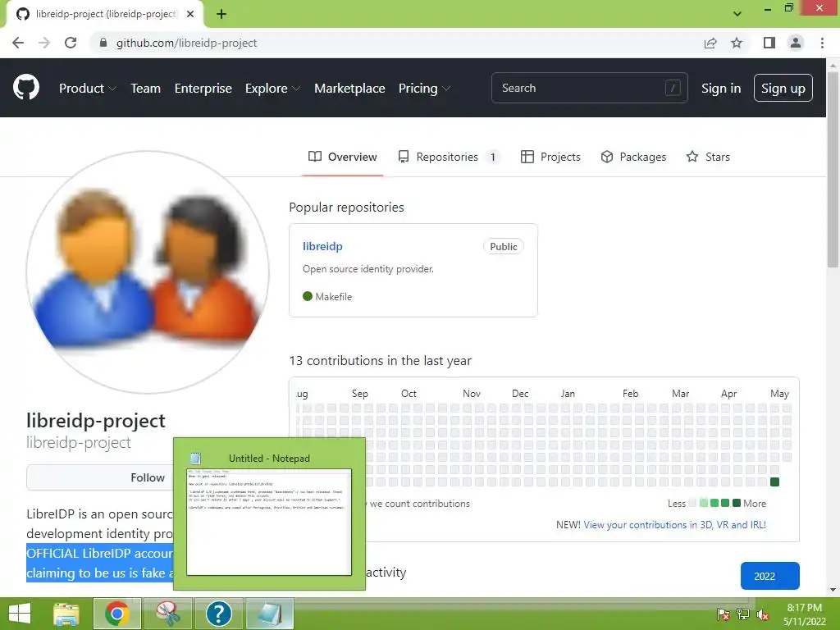The height and width of the screenshot is (630, 840).
Task: Click the padlock site info icon
Action: (x=103, y=43)
